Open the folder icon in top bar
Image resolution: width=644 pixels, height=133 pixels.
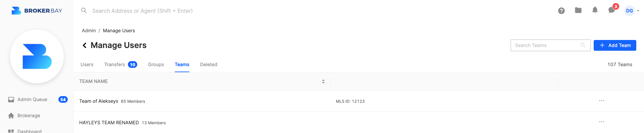[578, 10]
